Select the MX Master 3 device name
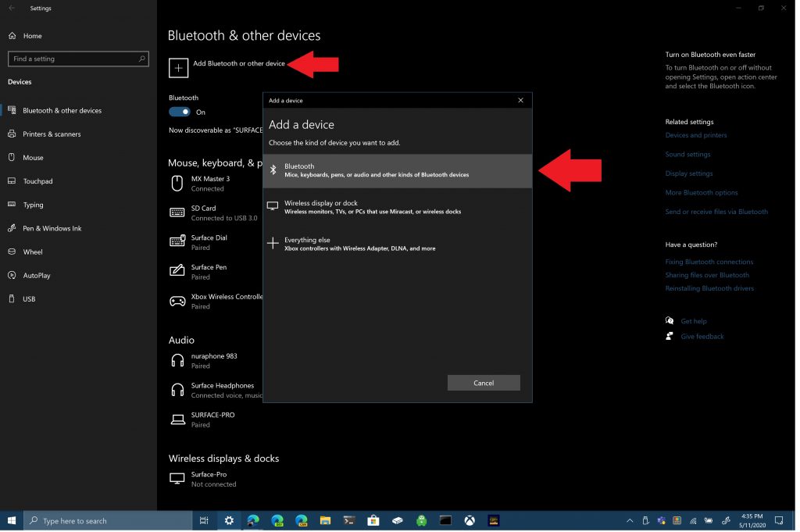The image size is (800, 532). click(212, 180)
